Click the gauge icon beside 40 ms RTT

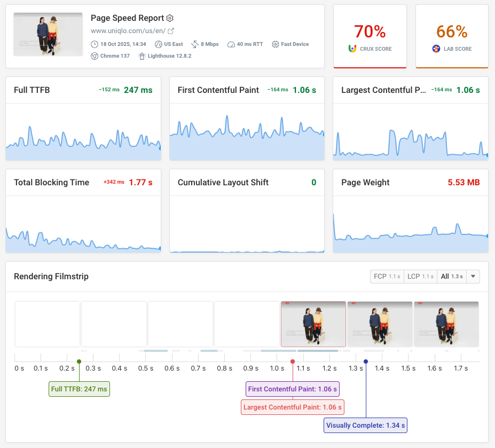pyautogui.click(x=231, y=44)
